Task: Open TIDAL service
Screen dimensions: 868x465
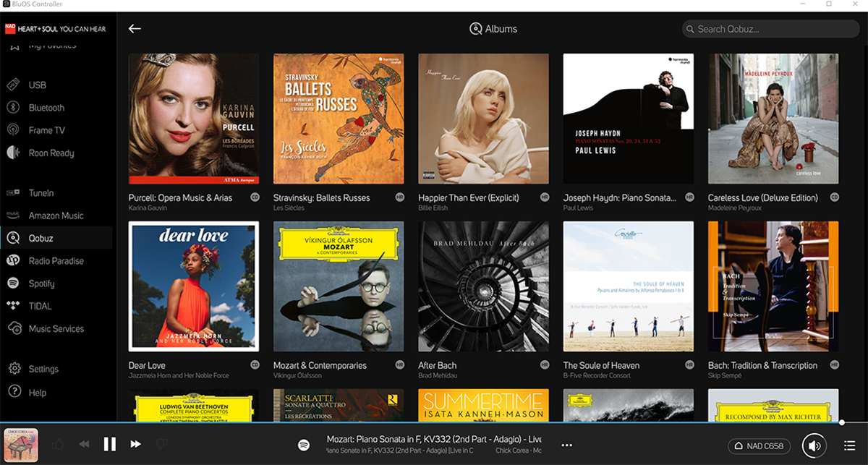Action: 40,306
